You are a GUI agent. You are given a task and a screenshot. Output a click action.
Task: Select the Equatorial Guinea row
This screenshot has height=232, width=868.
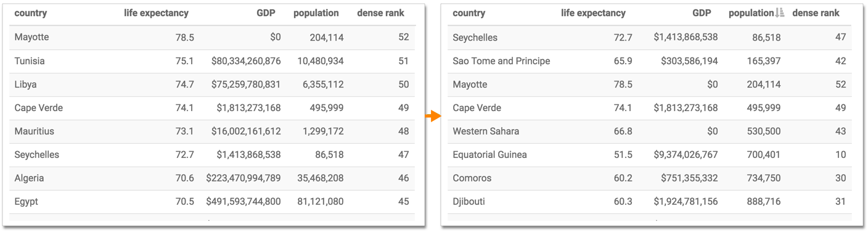pos(650,155)
